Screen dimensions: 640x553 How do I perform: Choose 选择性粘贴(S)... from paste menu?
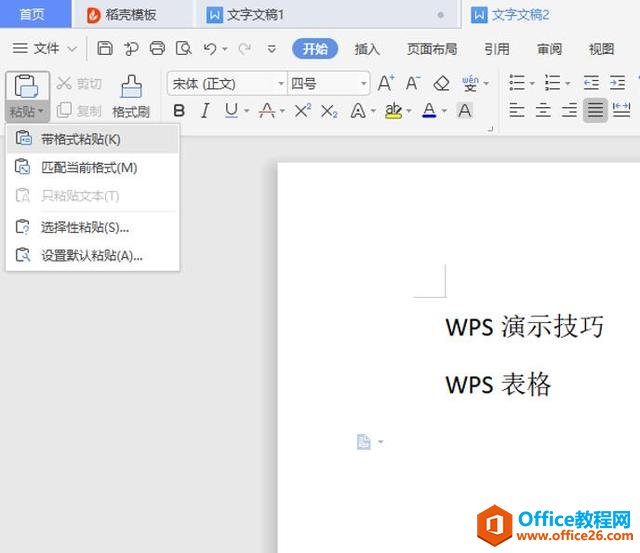pyautogui.click(x=93, y=227)
